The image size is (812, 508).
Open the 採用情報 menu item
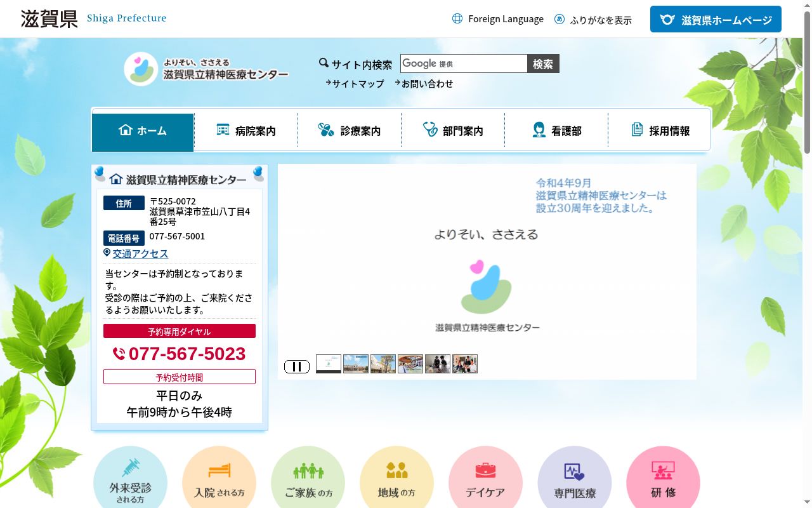point(660,130)
